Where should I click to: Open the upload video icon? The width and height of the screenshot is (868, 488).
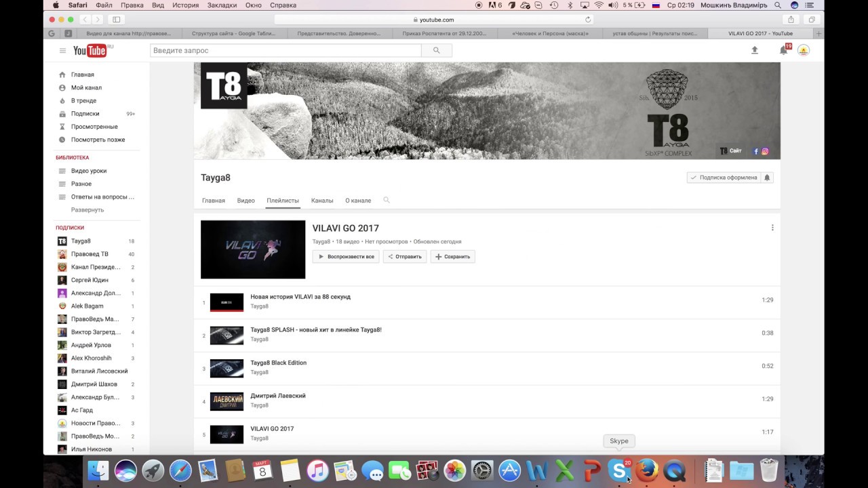point(755,50)
